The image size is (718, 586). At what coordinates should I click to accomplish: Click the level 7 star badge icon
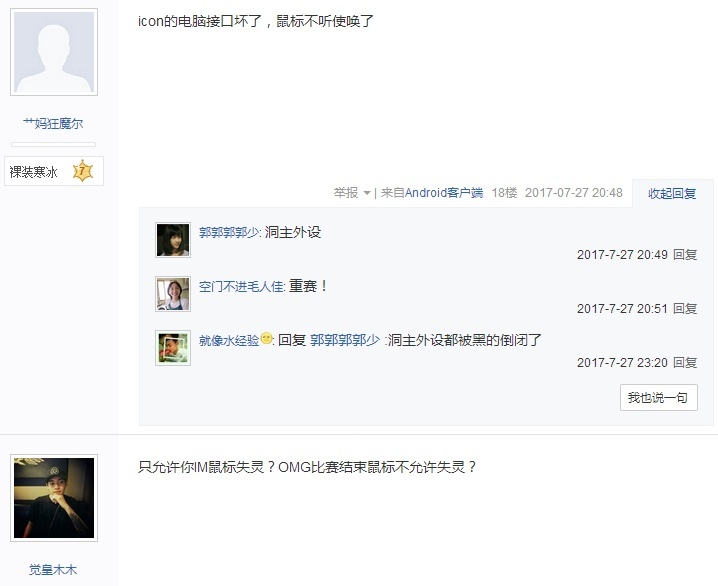(x=82, y=171)
